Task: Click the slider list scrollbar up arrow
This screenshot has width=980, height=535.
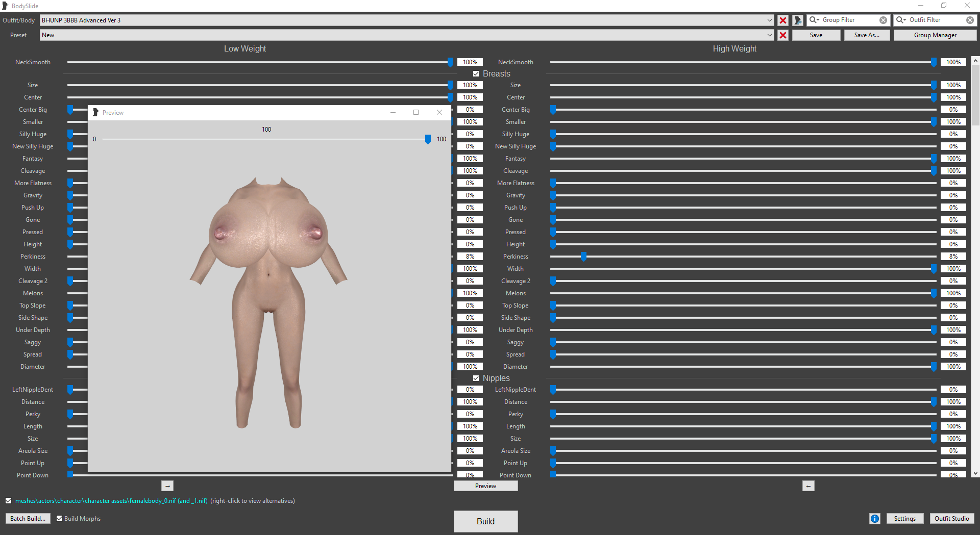Action: pyautogui.click(x=975, y=61)
